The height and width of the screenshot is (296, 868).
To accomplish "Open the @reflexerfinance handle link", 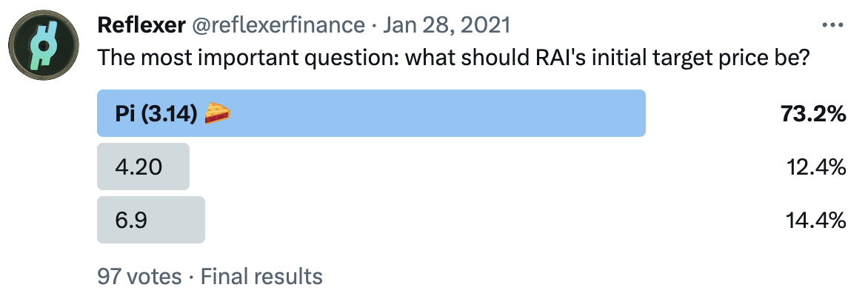I will click(278, 25).
